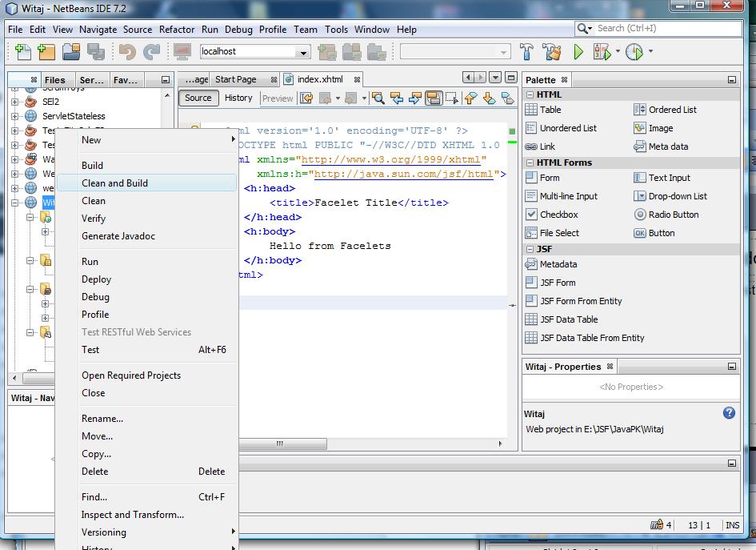Choose Open Required Projects menu entry
The height and width of the screenshot is (550, 756).
coord(146,375)
